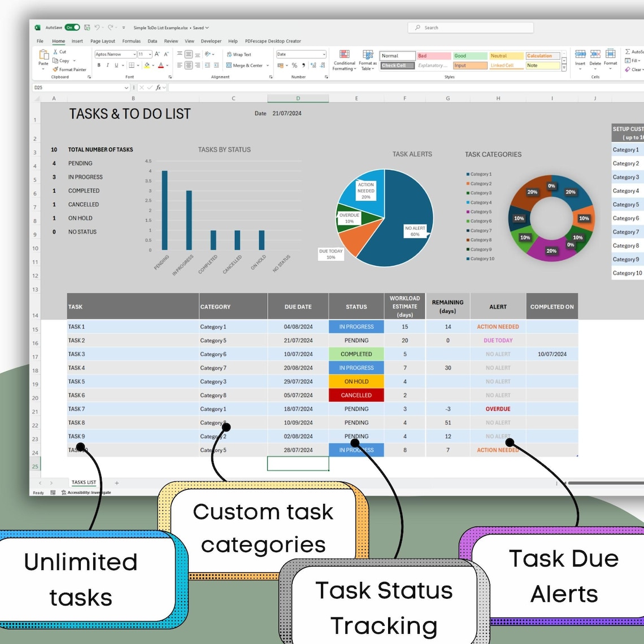This screenshot has height=644, width=644.
Task: Click the Check Cell style
Action: click(x=397, y=66)
